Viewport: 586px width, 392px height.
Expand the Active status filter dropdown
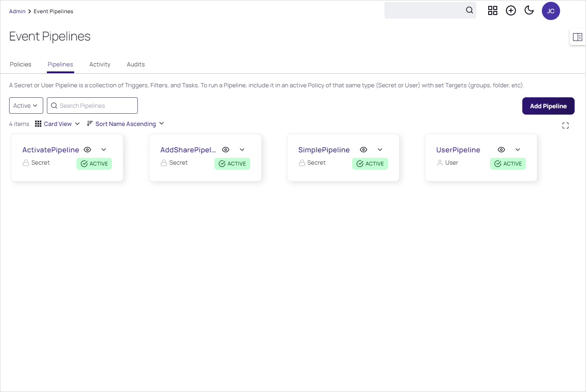[x=26, y=106]
